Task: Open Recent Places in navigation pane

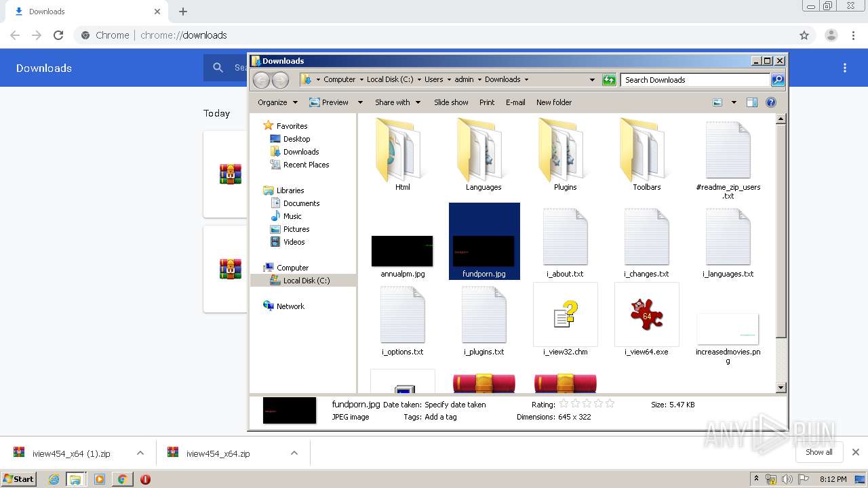Action: (x=306, y=165)
